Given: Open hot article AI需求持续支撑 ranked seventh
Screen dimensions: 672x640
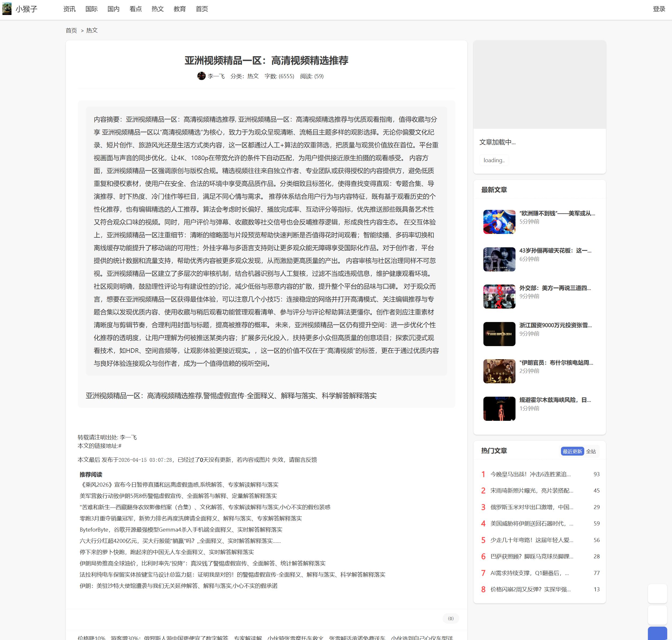Looking at the screenshot, I should [x=529, y=573].
